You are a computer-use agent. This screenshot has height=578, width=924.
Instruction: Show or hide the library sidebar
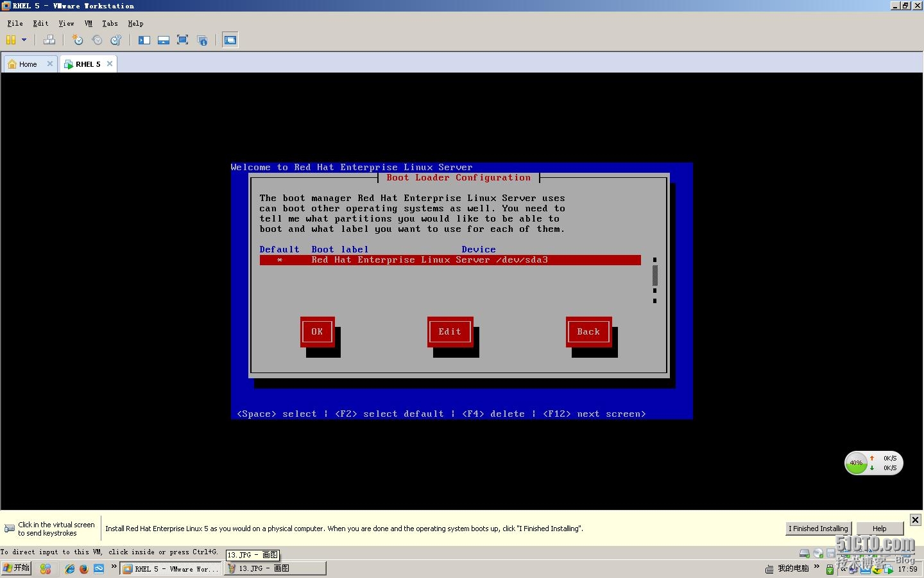[x=144, y=40]
